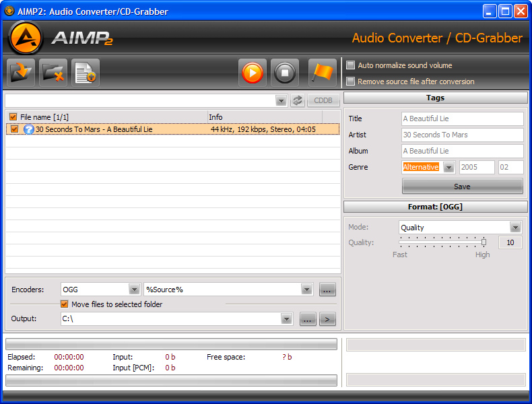Click the Output folder browse button
Viewport: 532px width, 404px height.
308,319
